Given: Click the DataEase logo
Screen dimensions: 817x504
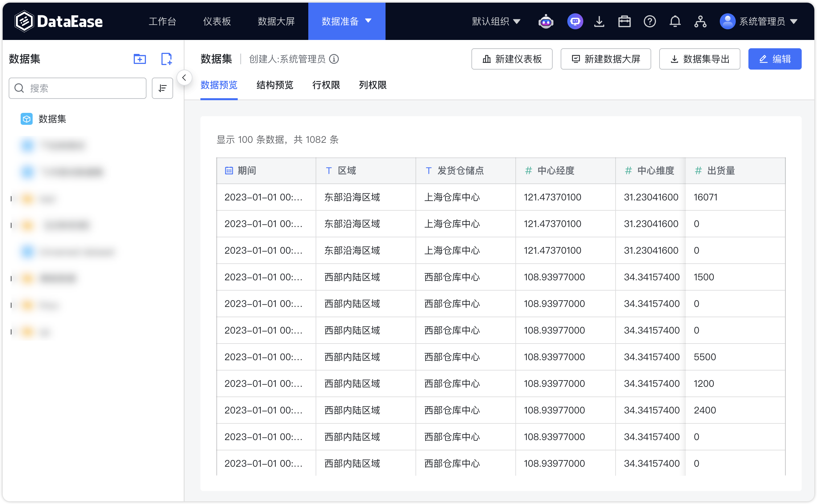Looking at the screenshot, I should [x=59, y=21].
